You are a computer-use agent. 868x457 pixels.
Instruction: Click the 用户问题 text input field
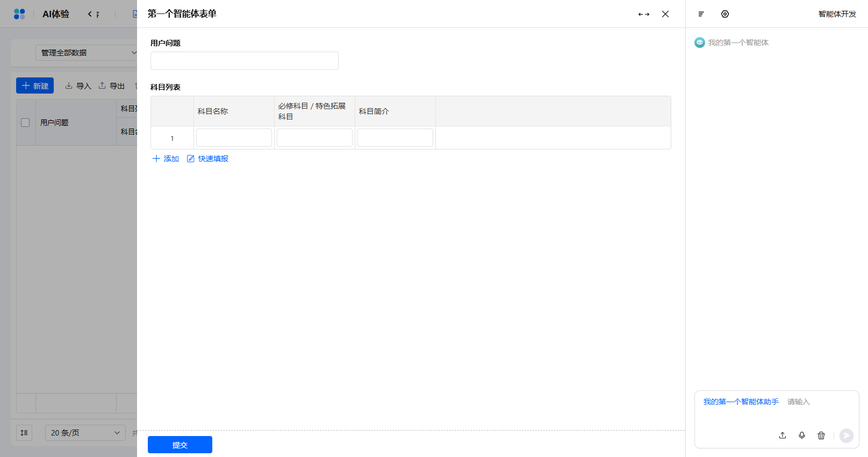click(245, 61)
